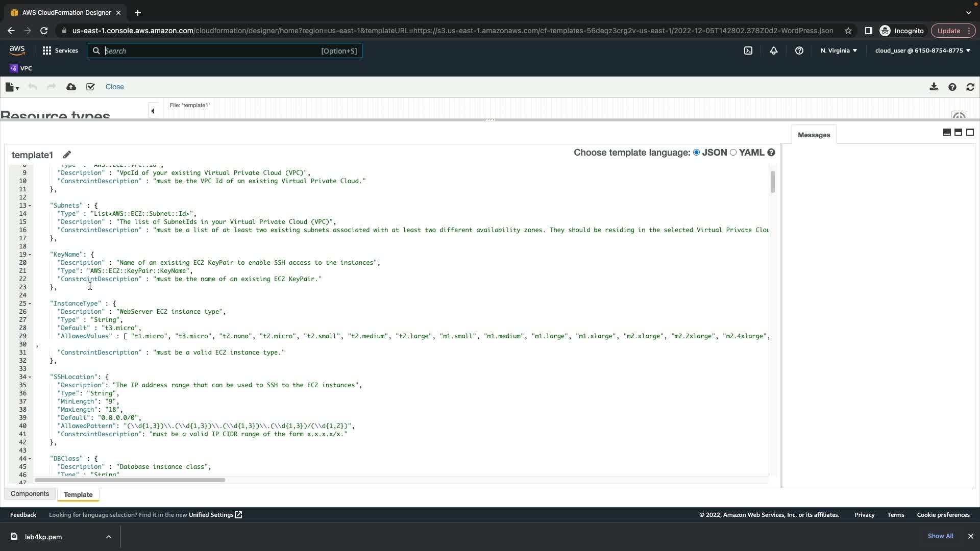Select the YAML template language radio

733,153
